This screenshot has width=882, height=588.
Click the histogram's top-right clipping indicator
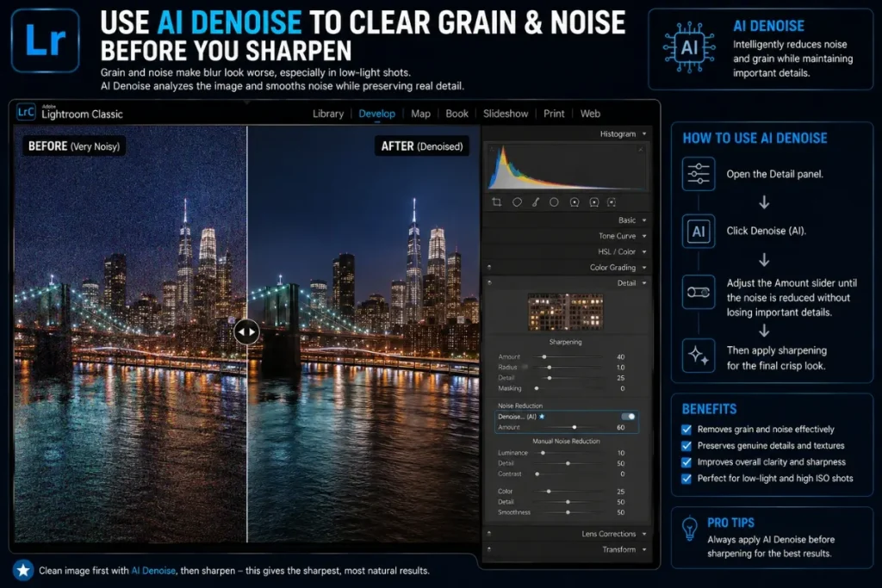coord(641,149)
